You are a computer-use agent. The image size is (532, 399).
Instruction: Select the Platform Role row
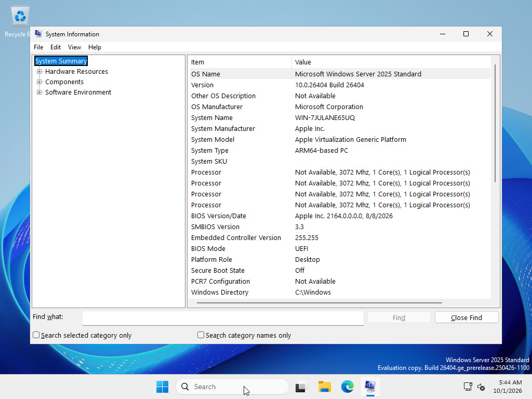click(x=340, y=260)
